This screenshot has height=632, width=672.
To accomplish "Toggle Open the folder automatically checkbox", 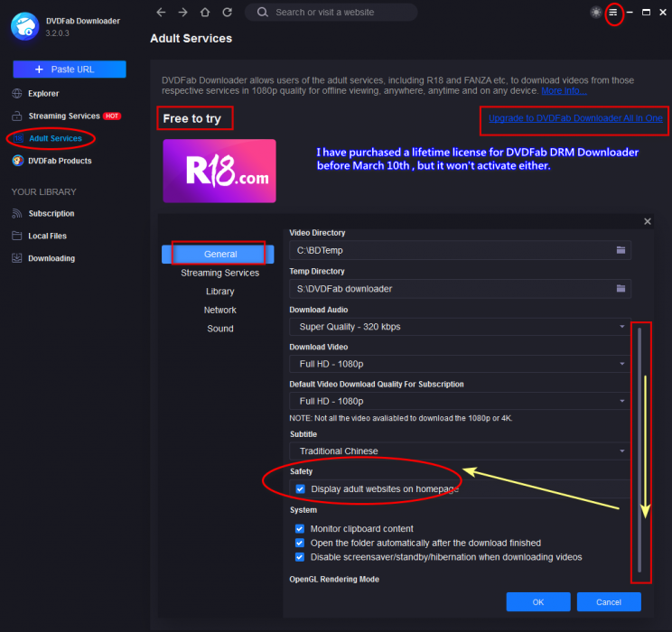I will coord(300,544).
